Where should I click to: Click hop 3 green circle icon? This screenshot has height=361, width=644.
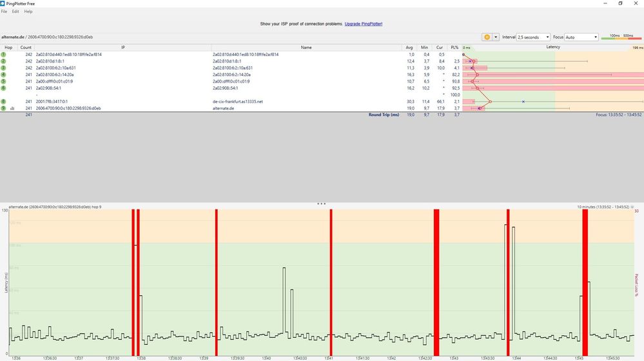click(x=3, y=68)
